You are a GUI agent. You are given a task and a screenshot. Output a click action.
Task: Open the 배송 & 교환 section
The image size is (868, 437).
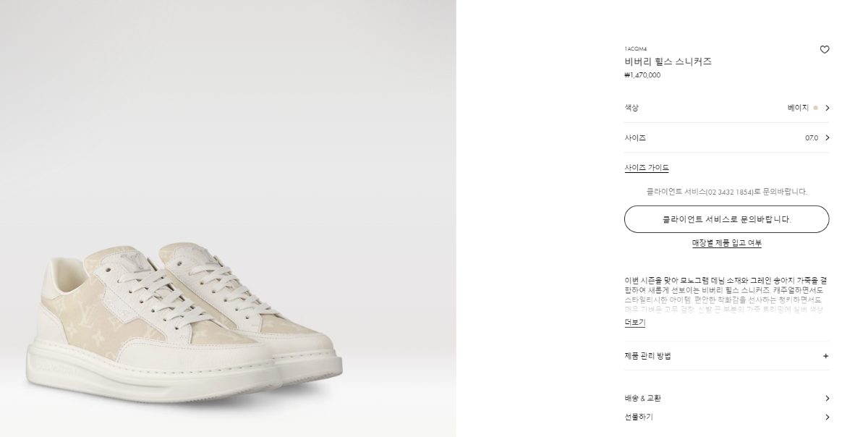pyautogui.click(x=727, y=399)
